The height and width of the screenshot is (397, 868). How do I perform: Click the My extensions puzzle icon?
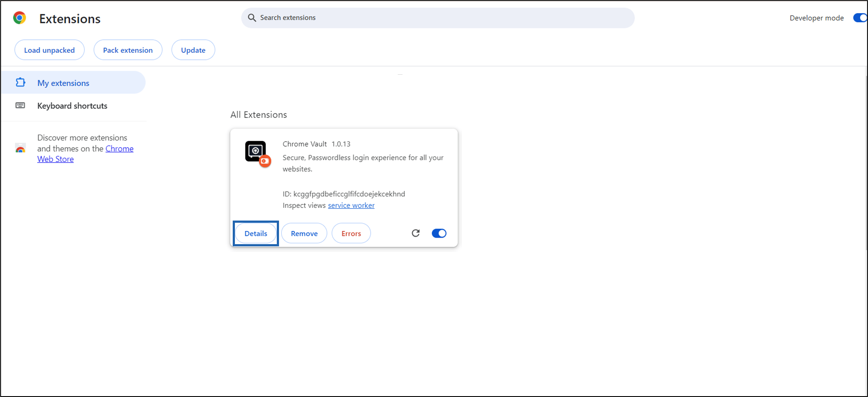[x=21, y=83]
